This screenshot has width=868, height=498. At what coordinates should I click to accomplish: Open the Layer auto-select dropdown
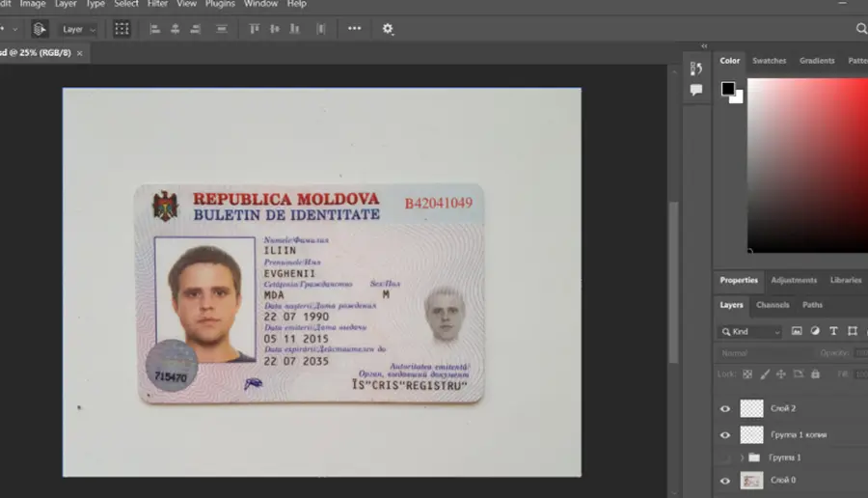pyautogui.click(x=79, y=29)
